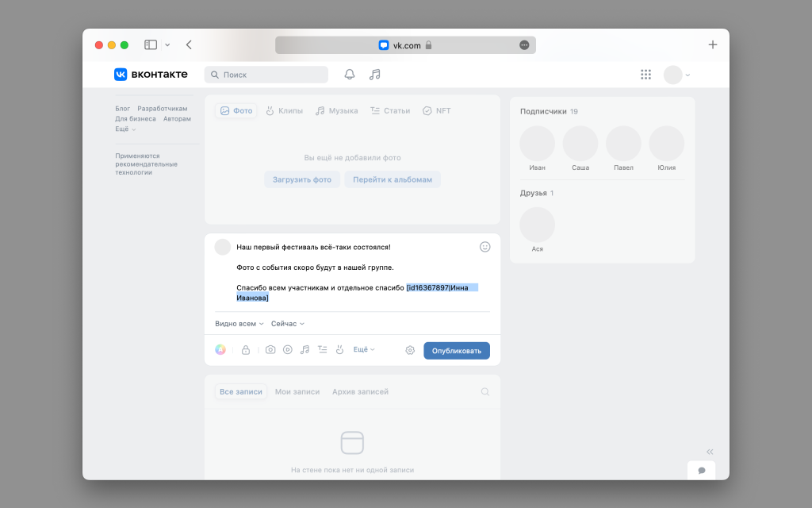Expand the 'Ещё' attachments dropdown in composer
This screenshot has width=812, height=508.
coord(364,350)
